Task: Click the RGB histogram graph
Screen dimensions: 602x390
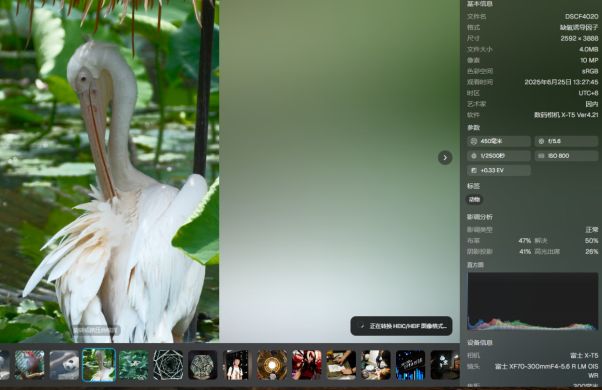Action: (x=533, y=301)
